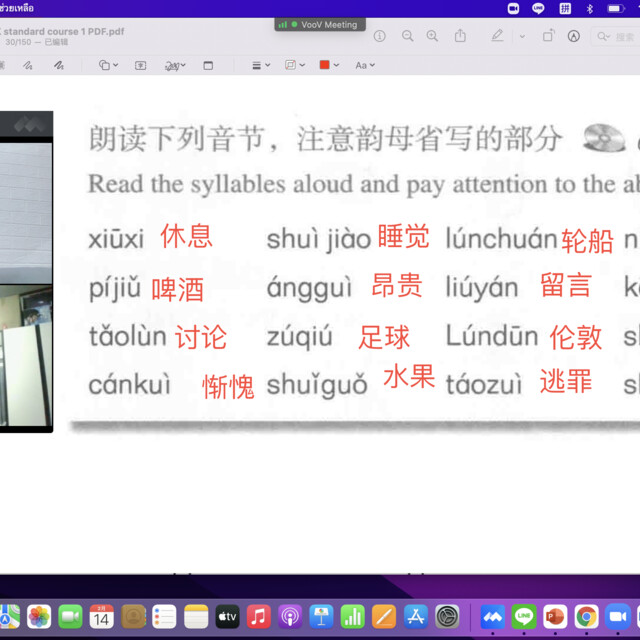Open the line style dropdown
640x640 pixels.
[261, 65]
